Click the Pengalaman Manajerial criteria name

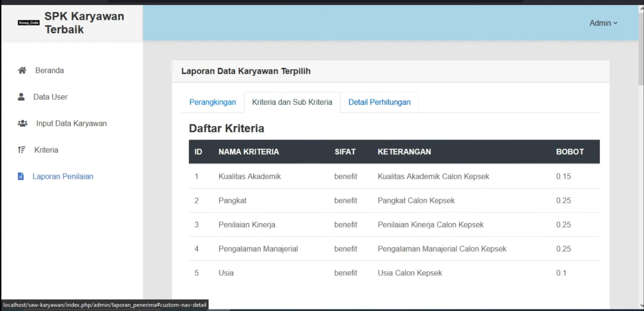pyautogui.click(x=258, y=249)
